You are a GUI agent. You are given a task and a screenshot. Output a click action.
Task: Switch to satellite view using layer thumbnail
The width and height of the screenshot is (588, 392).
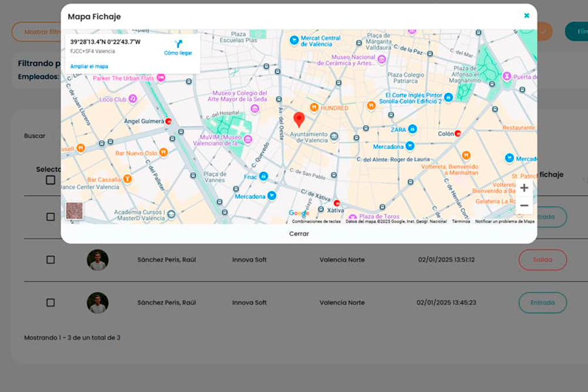75,210
